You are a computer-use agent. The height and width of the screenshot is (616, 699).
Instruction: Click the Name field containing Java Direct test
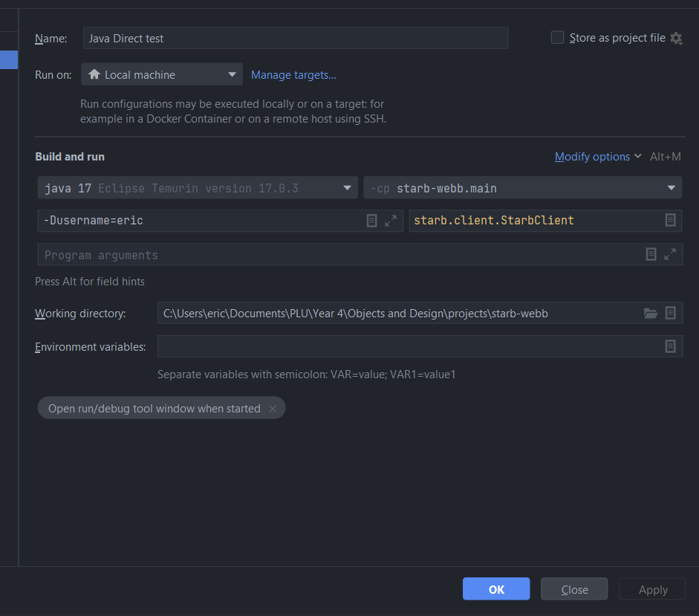296,38
